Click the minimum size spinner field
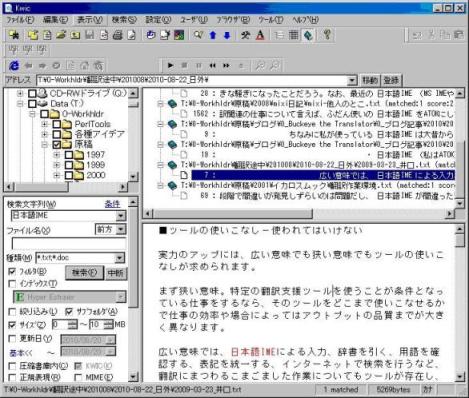469x398 pixels. pyautogui.click(x=64, y=324)
